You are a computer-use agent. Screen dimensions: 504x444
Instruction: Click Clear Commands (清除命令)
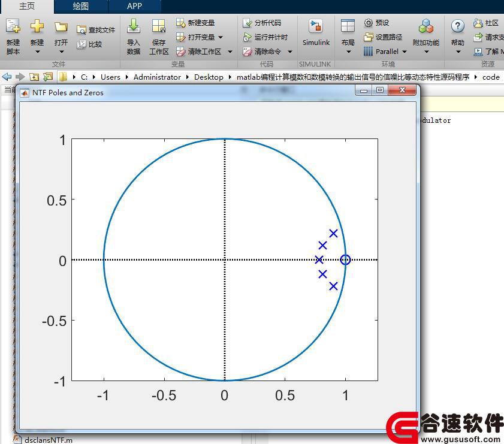click(262, 52)
